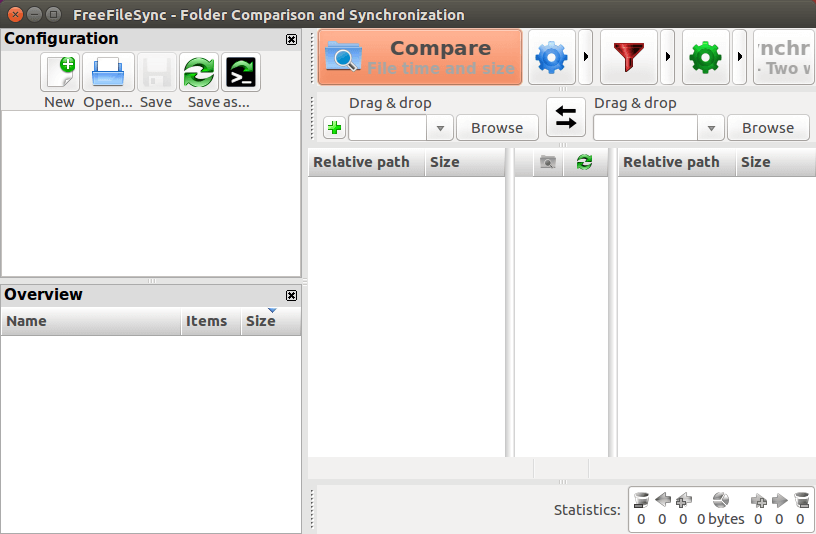Image resolution: width=816 pixels, height=534 pixels.
Task: Open the red funnel filter settings
Action: click(628, 58)
